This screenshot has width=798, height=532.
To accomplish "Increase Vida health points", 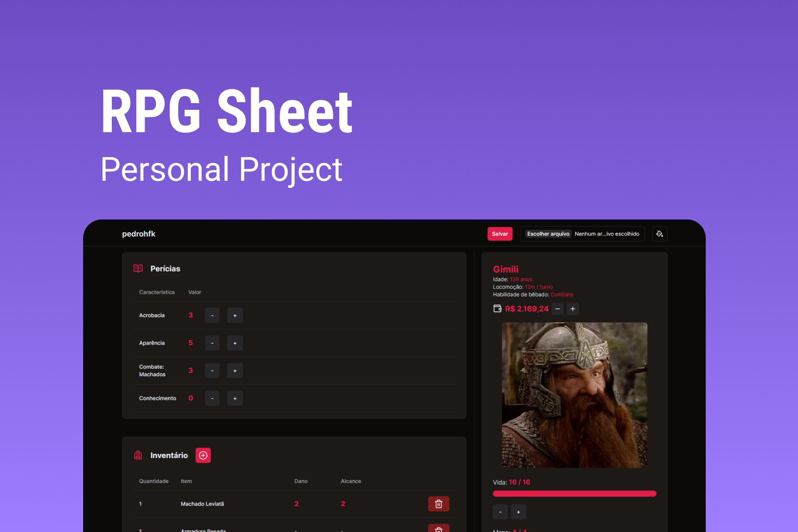I will pyautogui.click(x=518, y=512).
